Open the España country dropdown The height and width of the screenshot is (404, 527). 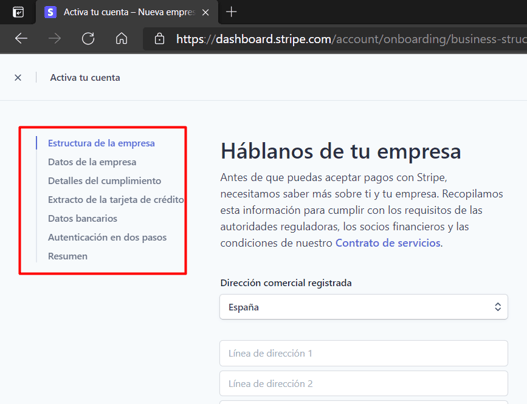point(364,307)
